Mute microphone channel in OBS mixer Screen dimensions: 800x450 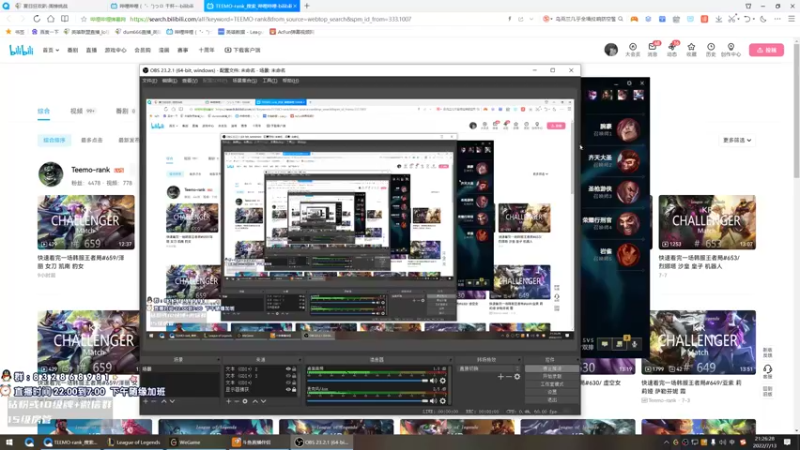tap(433, 401)
